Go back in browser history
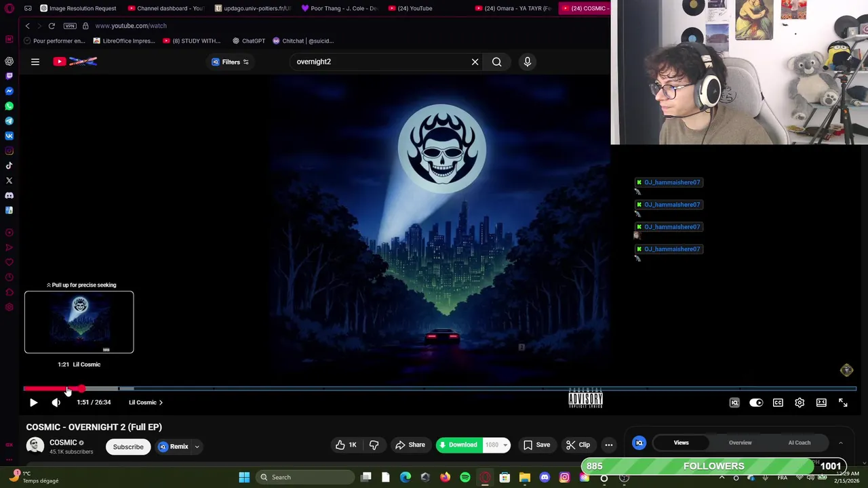This screenshot has width=868, height=488. (x=27, y=26)
